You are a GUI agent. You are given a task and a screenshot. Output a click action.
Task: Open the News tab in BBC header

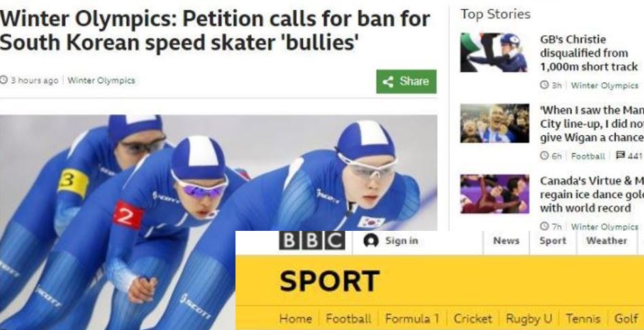506,241
